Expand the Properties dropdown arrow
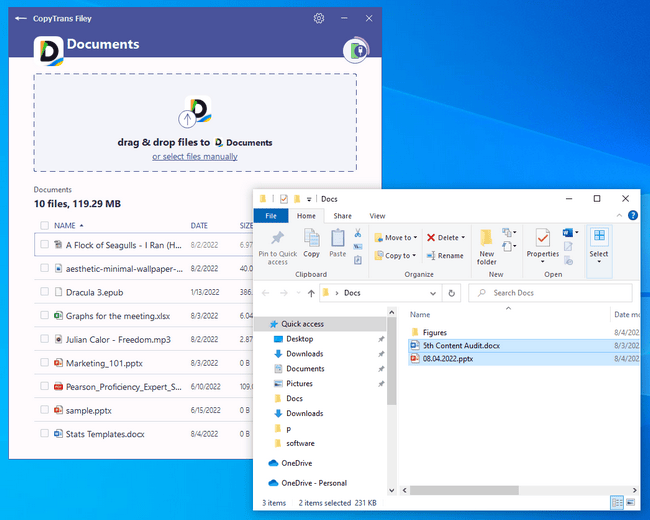Screen dimensions: 650x520 click(x=543, y=262)
